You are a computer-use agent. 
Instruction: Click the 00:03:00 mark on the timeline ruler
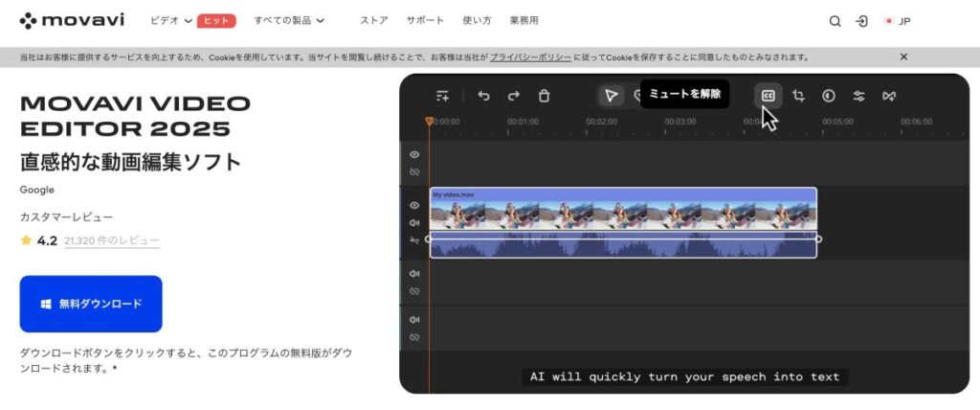click(x=680, y=122)
